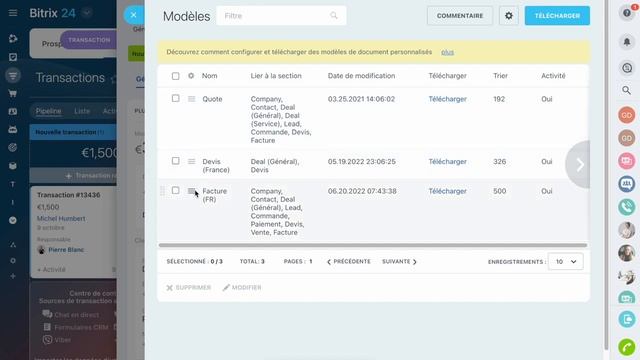Click the purple Transaction button
This screenshot has height=360, width=640.
(x=89, y=40)
